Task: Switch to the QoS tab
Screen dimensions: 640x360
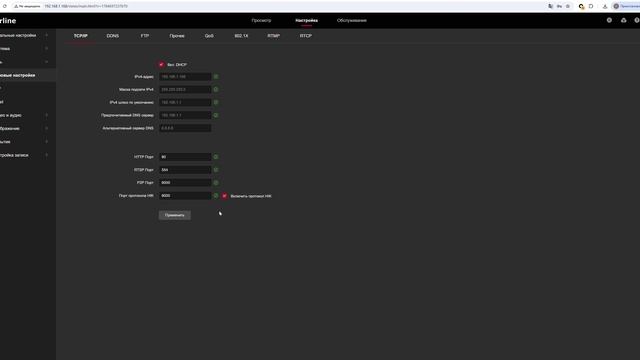Action: 209,36
